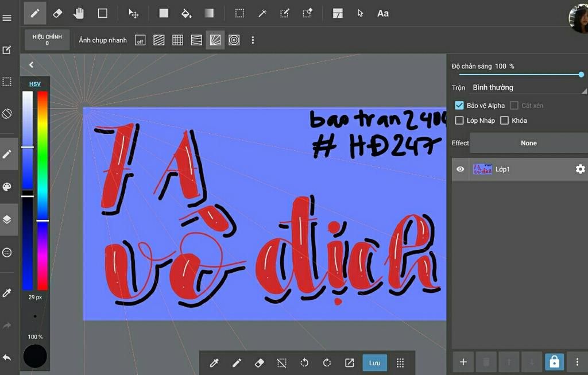Open the HIỆU CHỈNH correction setting
Viewport: 588px width, 375px height.
(47, 40)
